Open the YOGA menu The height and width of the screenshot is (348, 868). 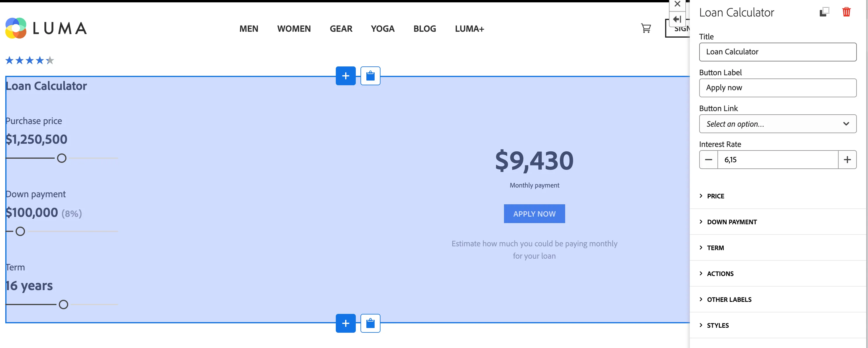(383, 29)
